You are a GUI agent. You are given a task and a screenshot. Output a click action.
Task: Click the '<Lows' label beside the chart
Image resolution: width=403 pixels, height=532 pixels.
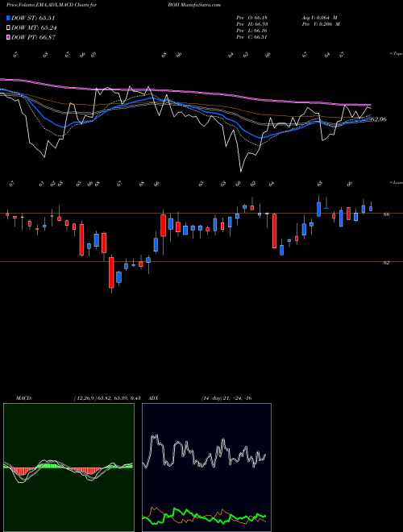pos(396,182)
